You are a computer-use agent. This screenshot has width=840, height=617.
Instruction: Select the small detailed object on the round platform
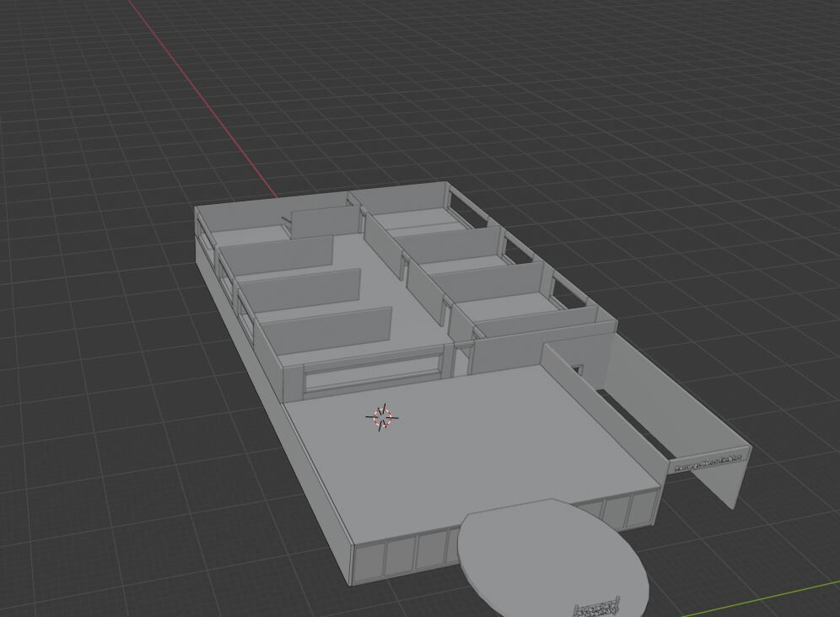[x=597, y=607]
